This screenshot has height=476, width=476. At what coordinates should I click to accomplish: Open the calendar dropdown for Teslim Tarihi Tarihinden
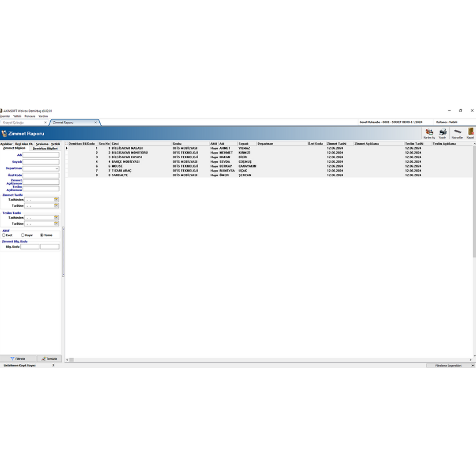pyautogui.click(x=56, y=217)
